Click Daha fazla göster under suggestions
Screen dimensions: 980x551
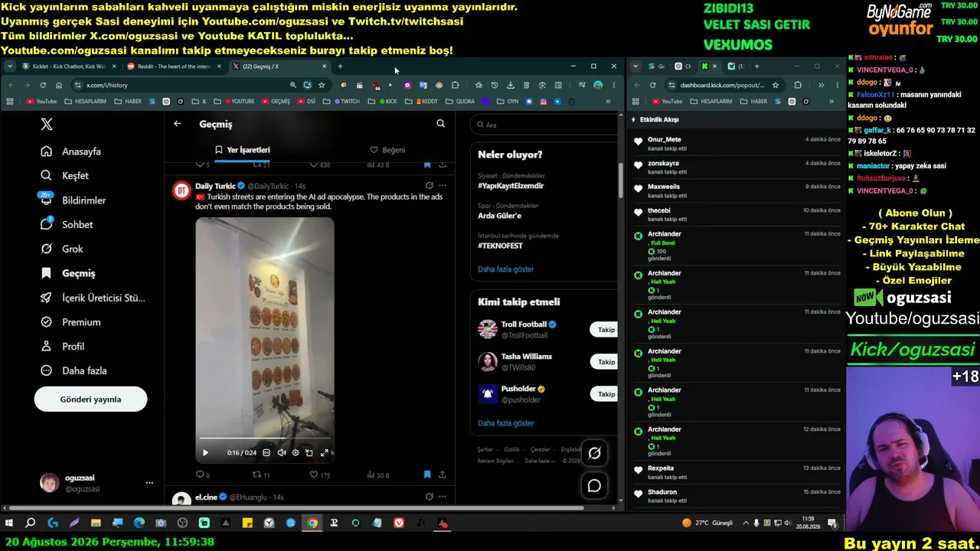[506, 423]
